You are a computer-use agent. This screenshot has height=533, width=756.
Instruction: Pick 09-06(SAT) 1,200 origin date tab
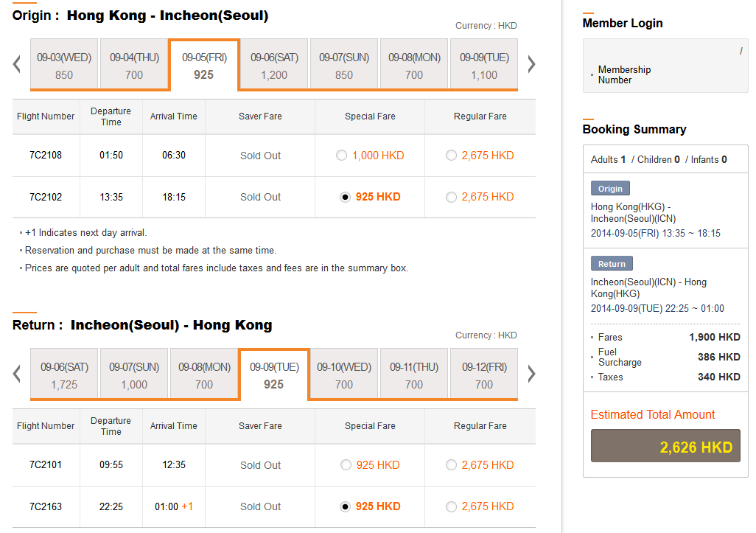[274, 65]
